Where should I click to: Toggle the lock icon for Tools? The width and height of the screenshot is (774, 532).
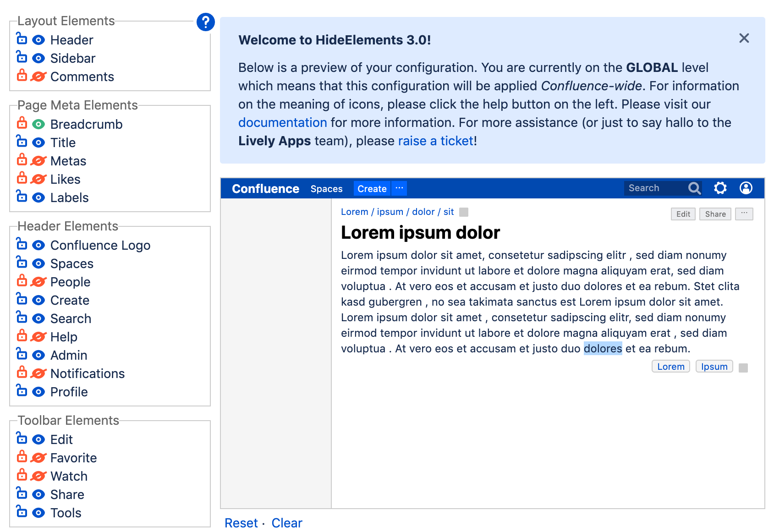[22, 511]
